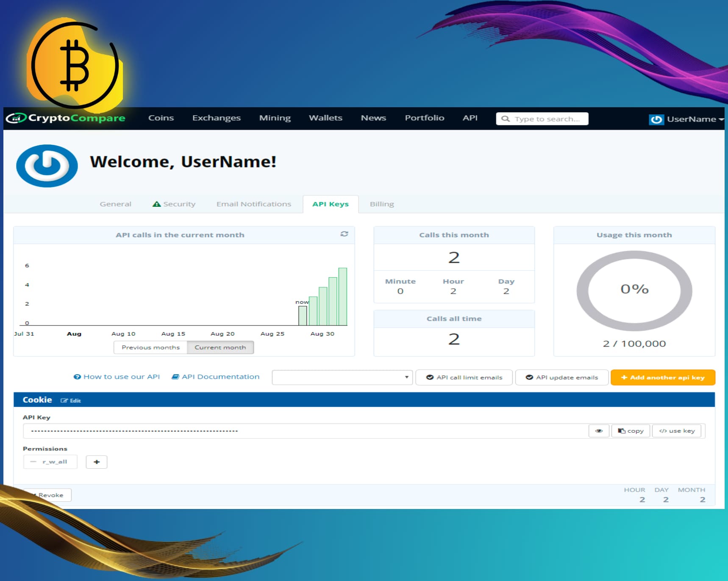
Task: Toggle API call limit emails
Action: coord(464,377)
